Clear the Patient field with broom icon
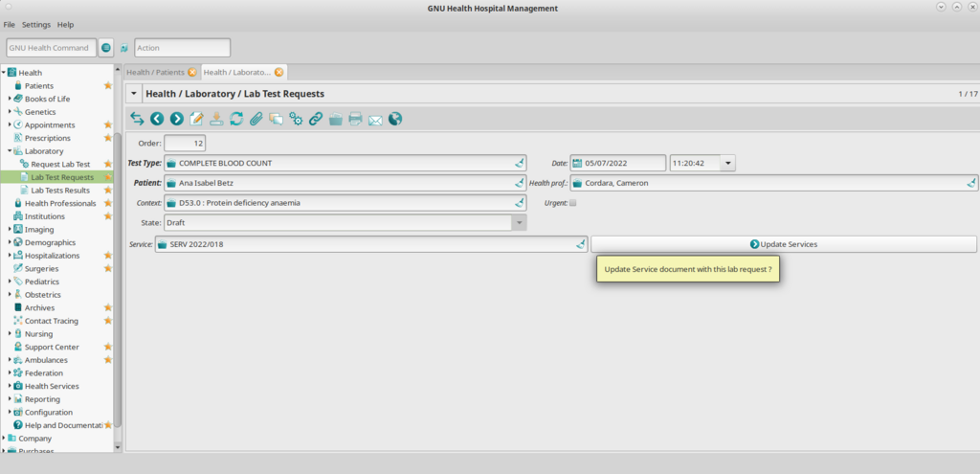This screenshot has height=474, width=980. (x=520, y=183)
